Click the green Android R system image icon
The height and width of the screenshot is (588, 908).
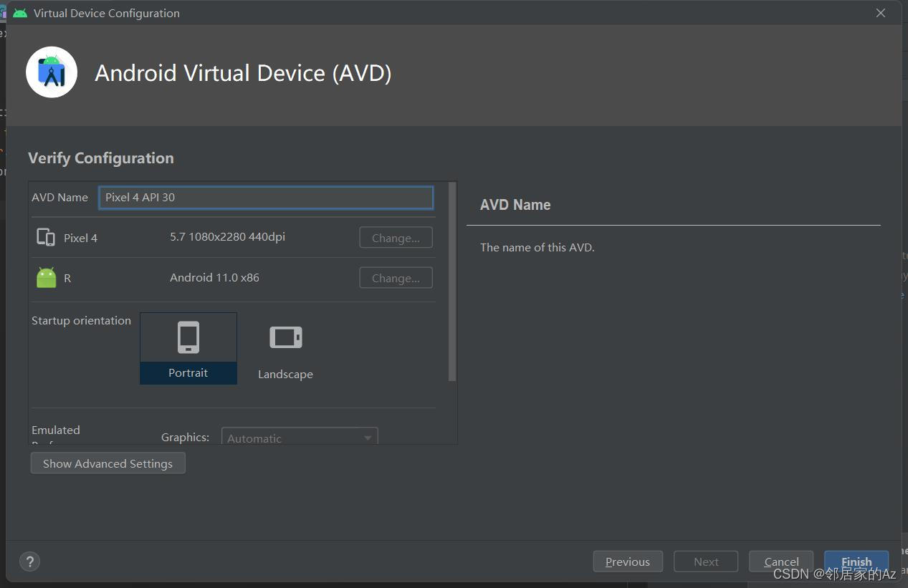coord(46,278)
